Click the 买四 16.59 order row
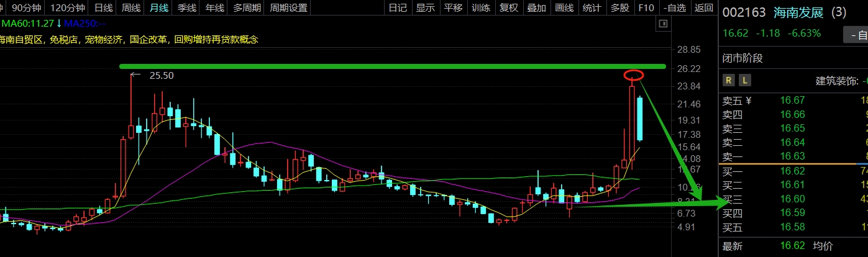868x257 pixels. tap(795, 213)
